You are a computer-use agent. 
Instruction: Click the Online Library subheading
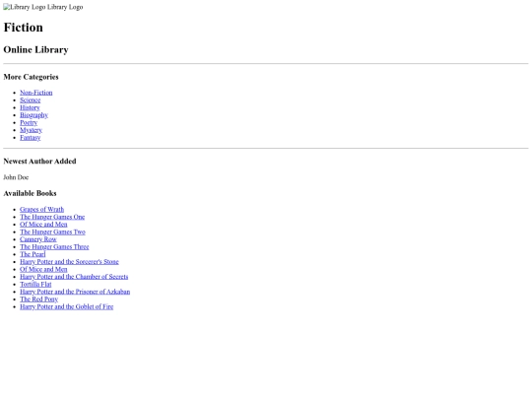tap(36, 49)
